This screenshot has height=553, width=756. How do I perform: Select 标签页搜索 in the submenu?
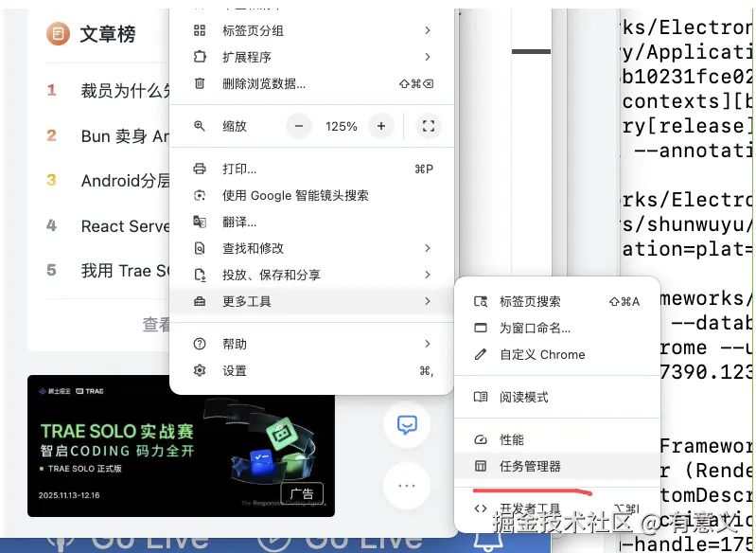point(557,301)
